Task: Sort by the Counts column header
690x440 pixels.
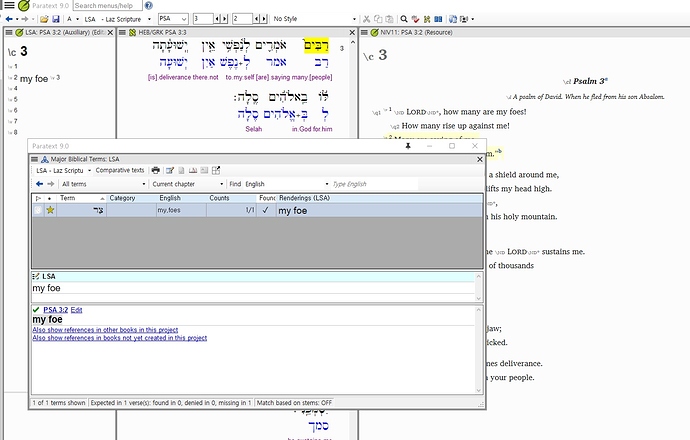Action: click(231, 198)
